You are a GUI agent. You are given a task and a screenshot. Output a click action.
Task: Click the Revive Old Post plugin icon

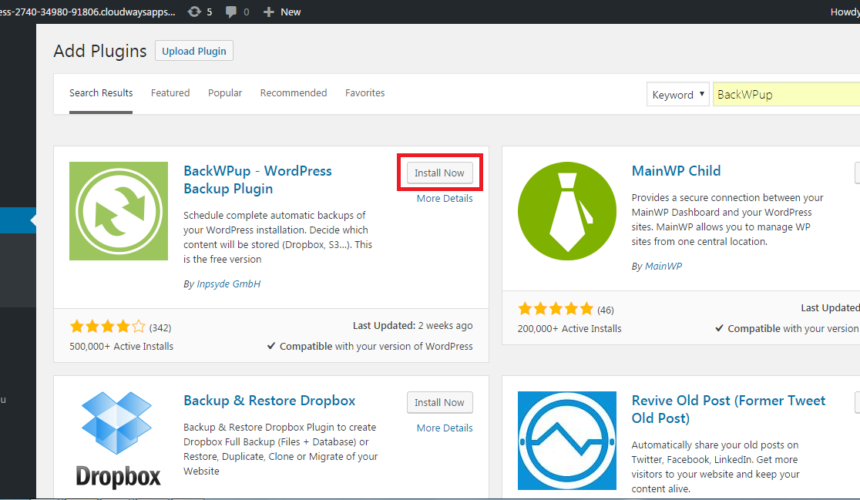(x=567, y=440)
